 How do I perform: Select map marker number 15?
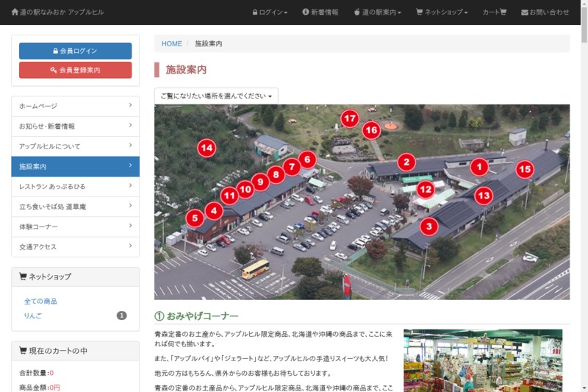(524, 170)
